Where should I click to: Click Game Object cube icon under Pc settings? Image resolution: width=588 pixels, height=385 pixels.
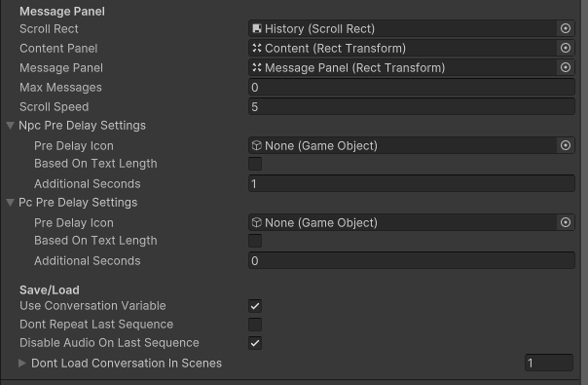tap(257, 222)
